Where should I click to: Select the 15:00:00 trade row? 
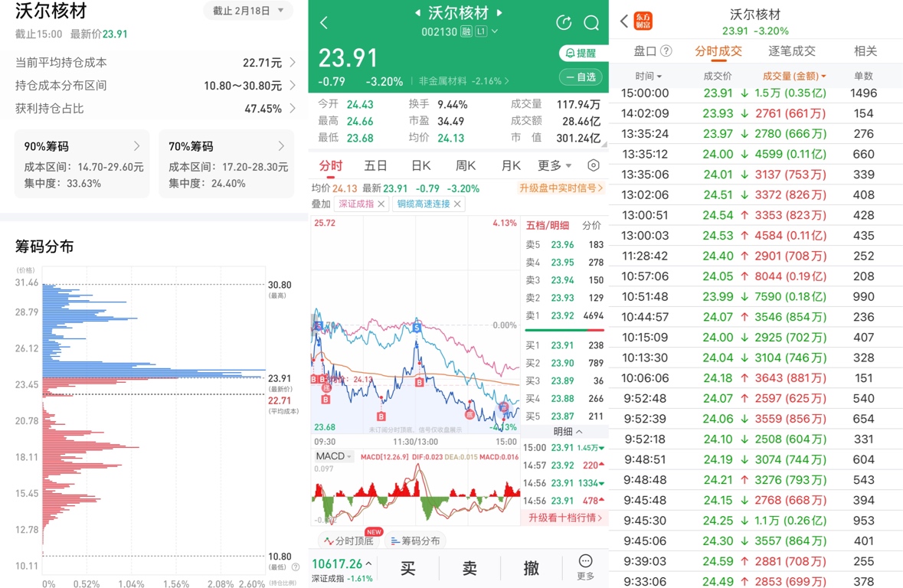[756, 93]
